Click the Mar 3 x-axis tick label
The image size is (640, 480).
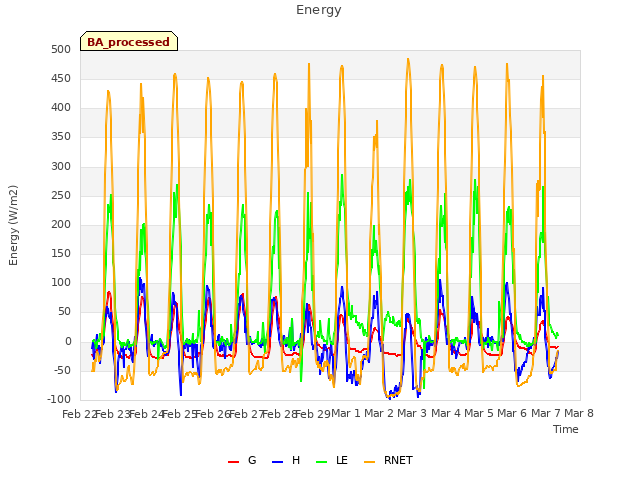tap(412, 414)
